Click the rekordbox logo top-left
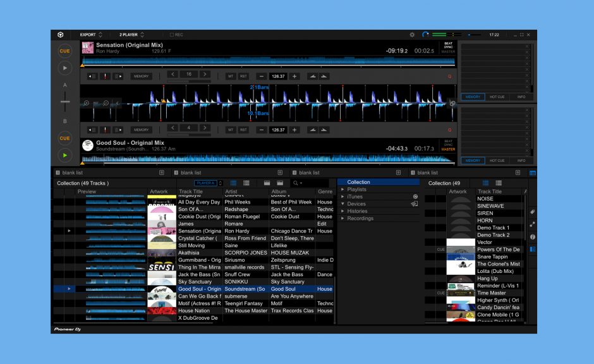The image size is (594, 364). click(61, 35)
